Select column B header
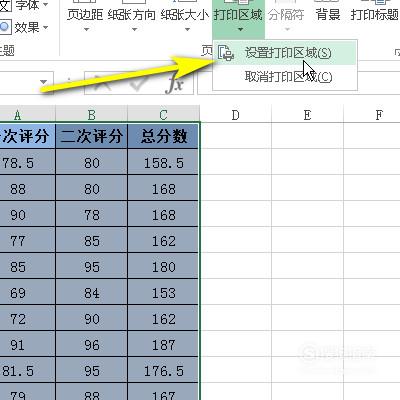The height and width of the screenshot is (400, 400). tap(91, 115)
